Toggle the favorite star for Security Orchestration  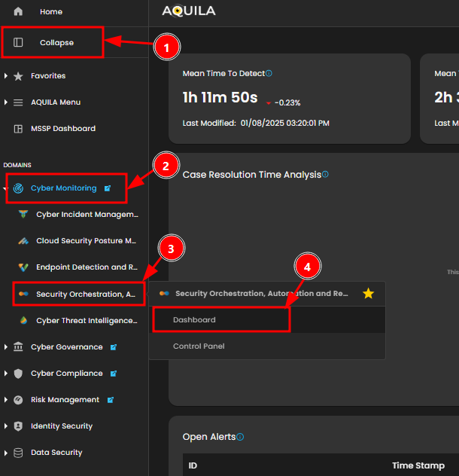[x=368, y=294]
